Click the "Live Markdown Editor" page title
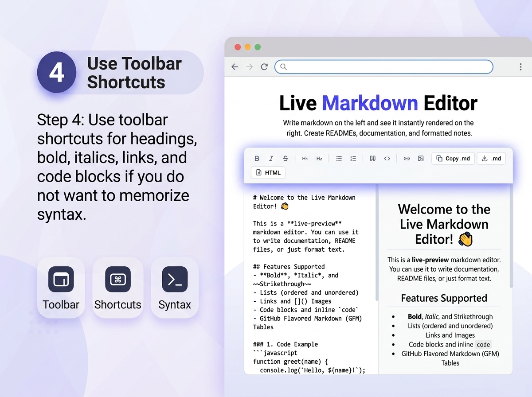The width and height of the screenshot is (532, 397). point(378,103)
